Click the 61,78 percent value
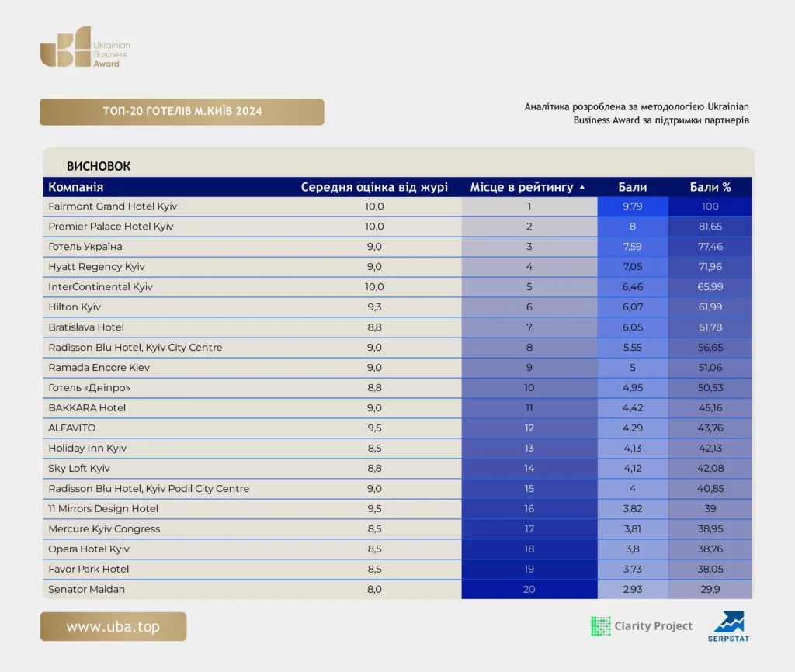 pos(710,327)
